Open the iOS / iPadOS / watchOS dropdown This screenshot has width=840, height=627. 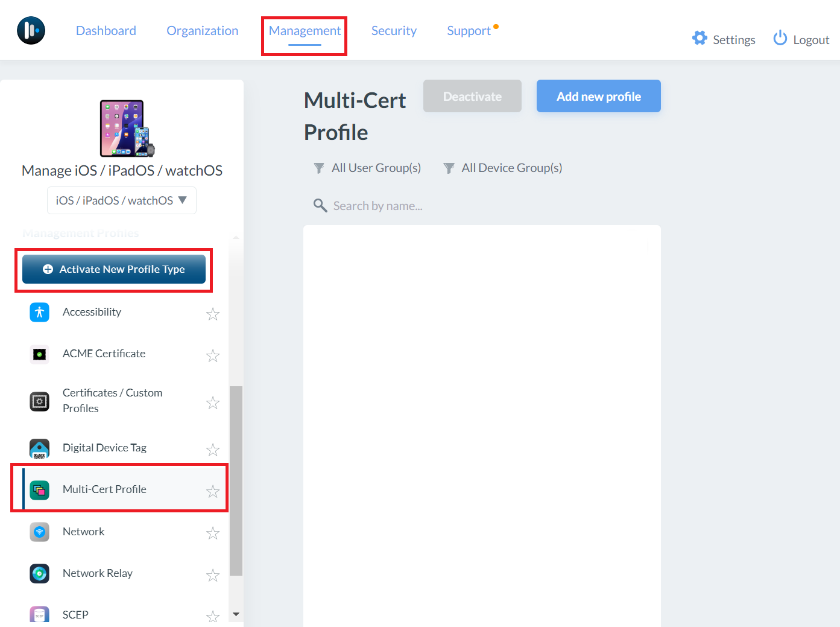122,200
